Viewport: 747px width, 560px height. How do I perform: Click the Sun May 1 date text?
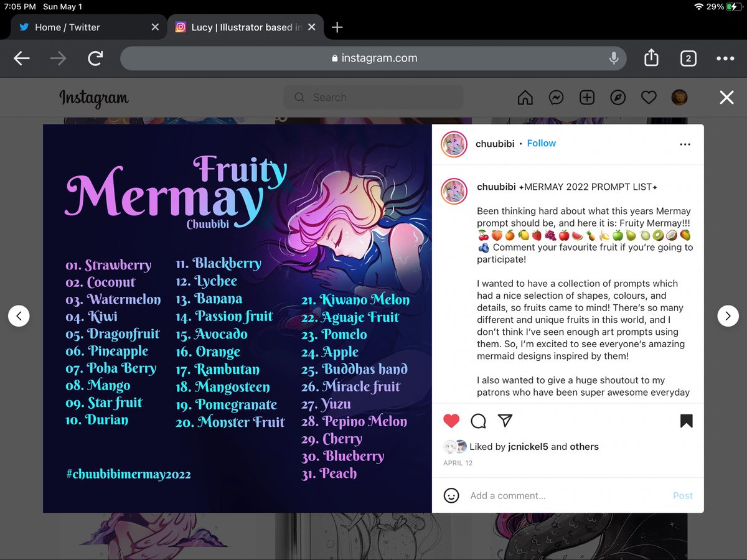63,7
